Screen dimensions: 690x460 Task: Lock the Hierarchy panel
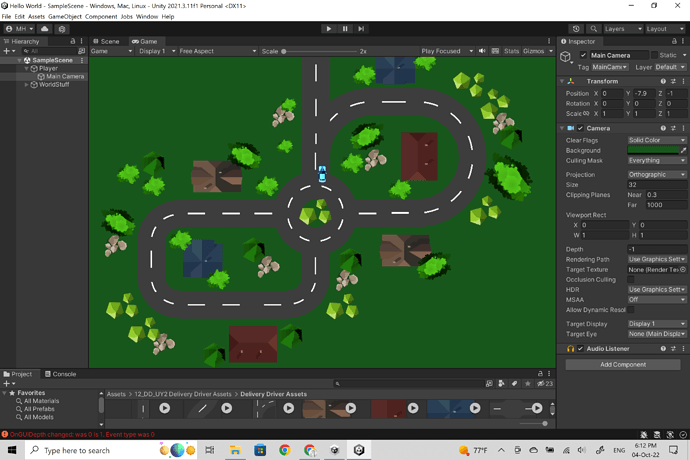pyautogui.click(x=73, y=41)
